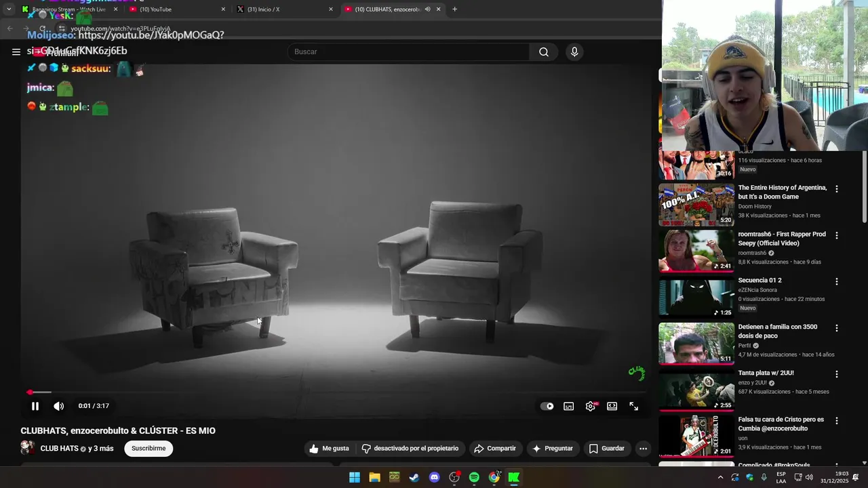This screenshot has height=488, width=868.
Task: Open options for Falsa tu cara de Cristo video
Action: (836, 421)
